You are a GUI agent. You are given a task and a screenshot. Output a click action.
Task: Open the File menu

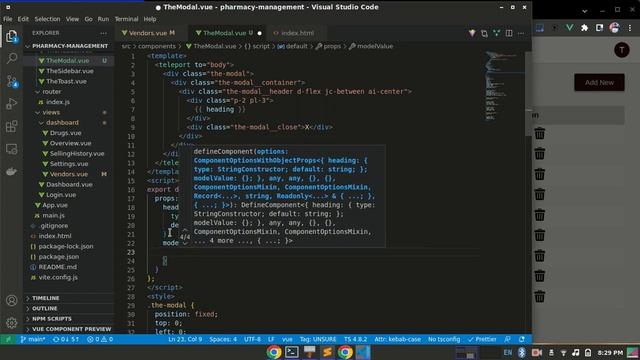(8, 19)
